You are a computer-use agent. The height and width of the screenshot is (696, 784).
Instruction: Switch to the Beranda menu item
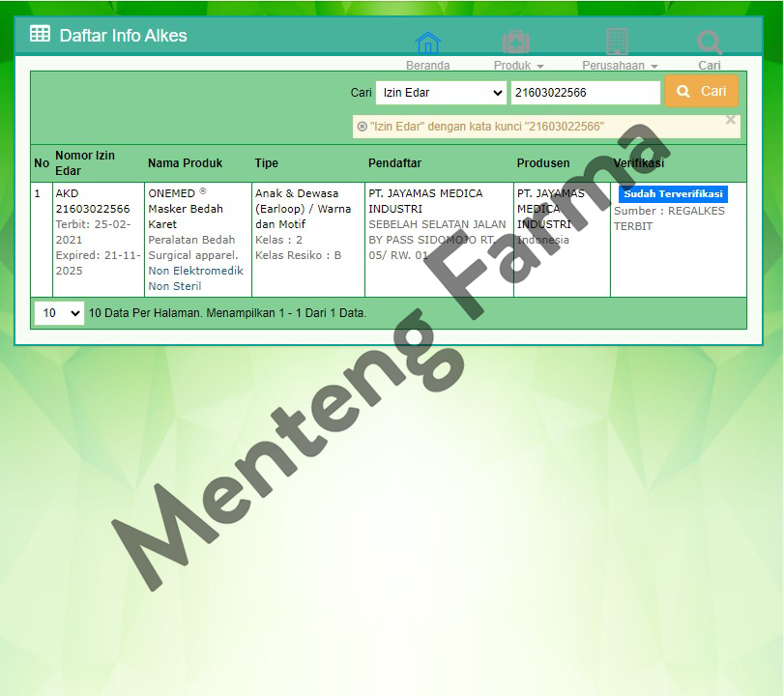427,65
